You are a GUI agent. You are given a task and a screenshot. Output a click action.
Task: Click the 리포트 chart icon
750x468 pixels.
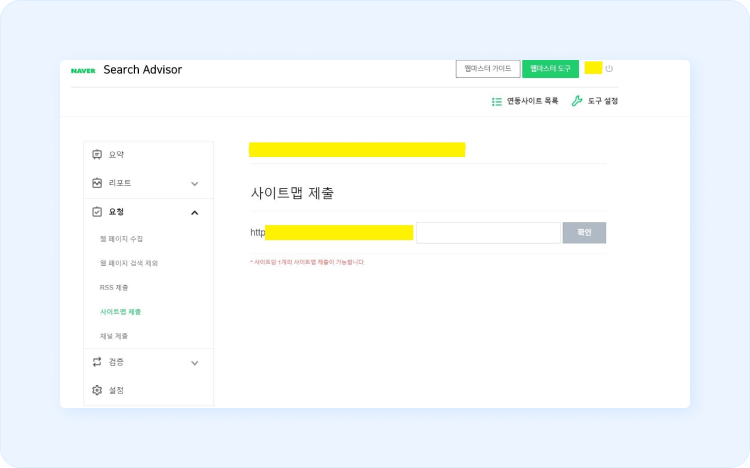tap(97, 183)
